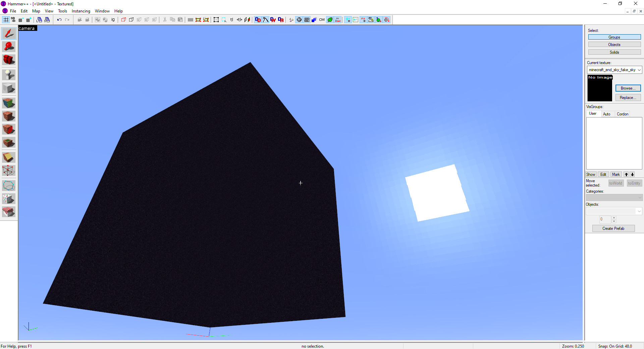The width and height of the screenshot is (644, 349).
Task: Open the Categories dropdown
Action: point(639,198)
